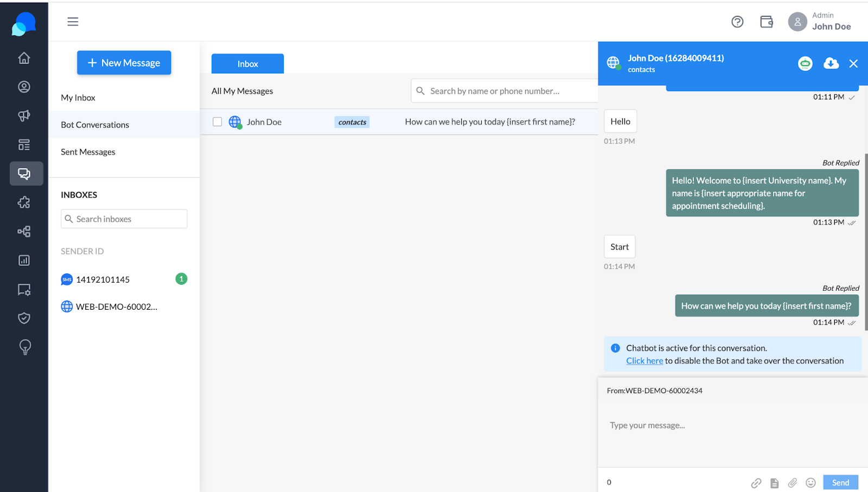Image resolution: width=868 pixels, height=492 pixels.
Task: Open the John Doe conversation row
Action: (x=399, y=122)
